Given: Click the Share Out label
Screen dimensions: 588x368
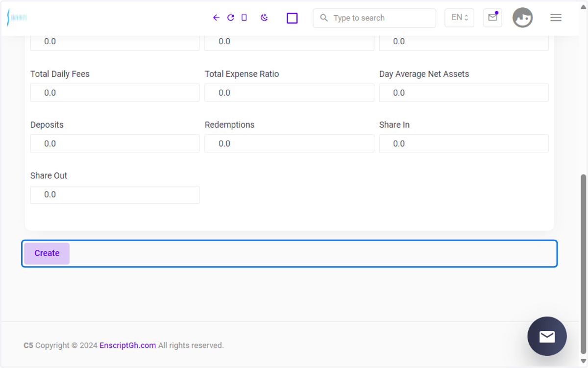Looking at the screenshot, I should [x=49, y=175].
